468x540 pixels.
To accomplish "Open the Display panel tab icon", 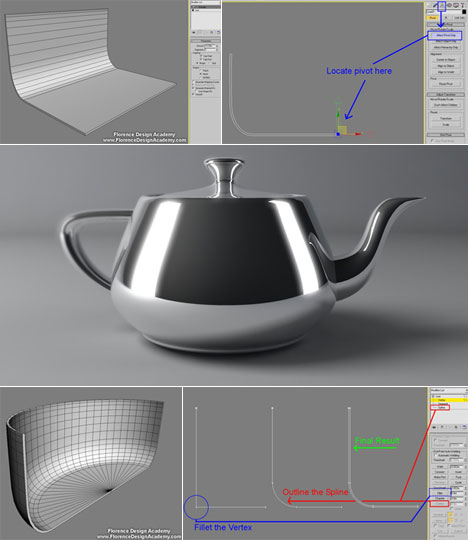I will click(x=456, y=6).
